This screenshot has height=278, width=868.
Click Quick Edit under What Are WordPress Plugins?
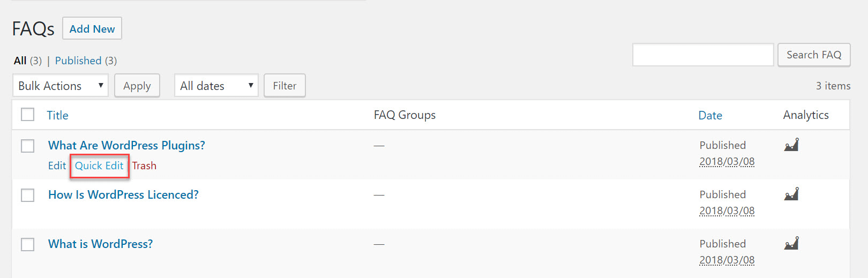tap(99, 166)
